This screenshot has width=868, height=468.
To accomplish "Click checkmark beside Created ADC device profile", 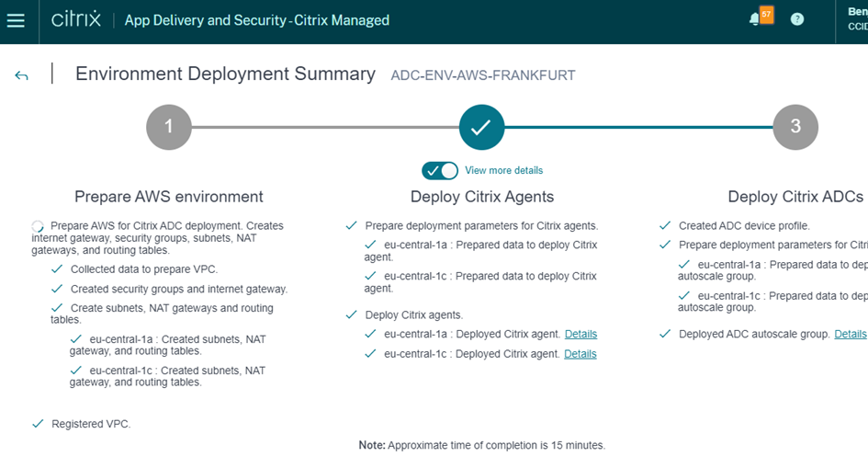I will 665,225.
